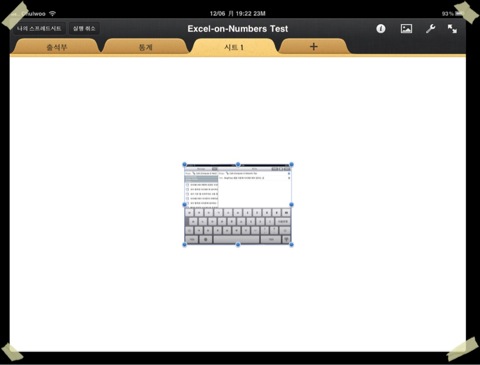Tap the Excel-on-Numbers Test document title
The height and width of the screenshot is (365, 480).
[x=238, y=29]
